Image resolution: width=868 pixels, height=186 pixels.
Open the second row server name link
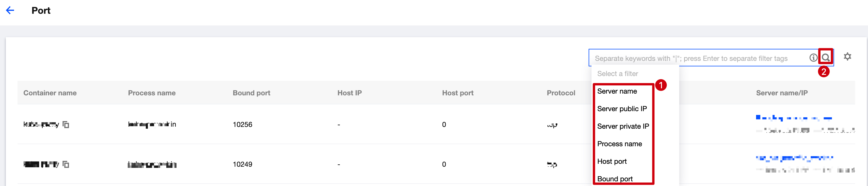794,157
